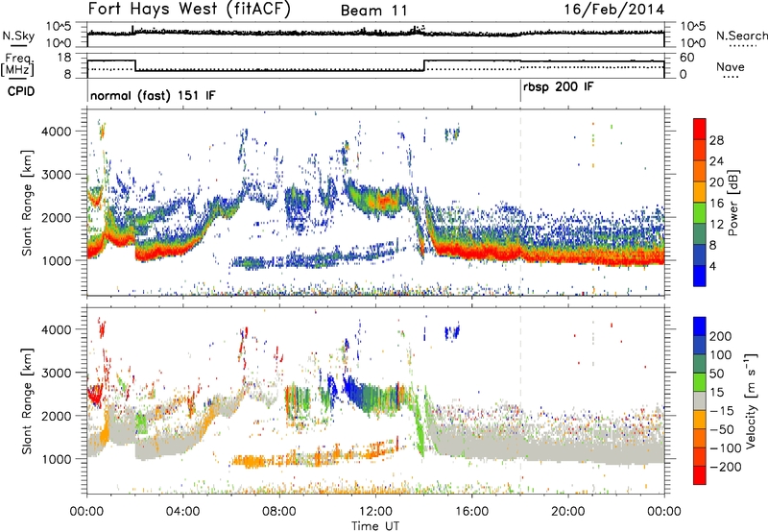This screenshot has width=768, height=532.
Task: Click the "N.Sky" legend label
Action: 18,36
